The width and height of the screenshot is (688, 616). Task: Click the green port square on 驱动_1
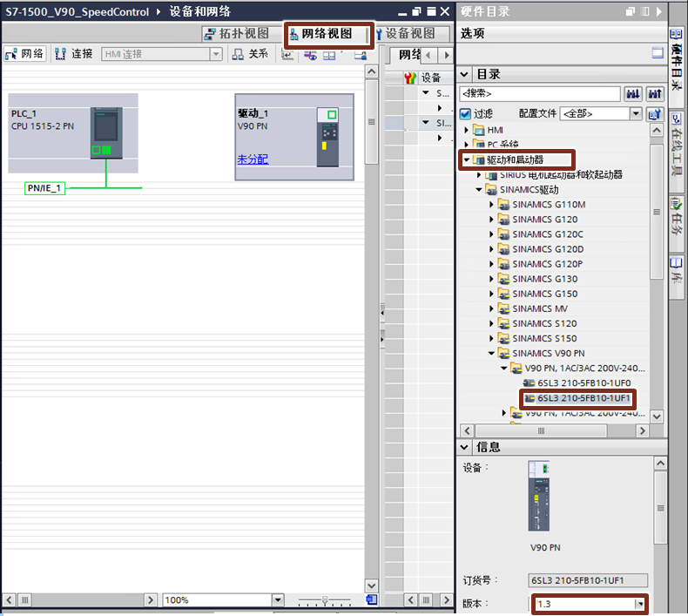[332, 115]
